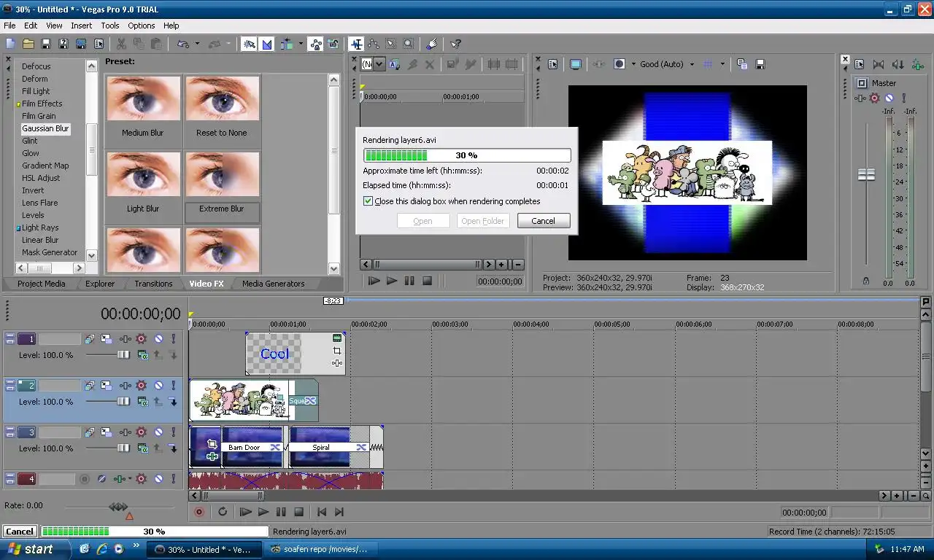
Task: Click the timeline Record button
Action: pyautogui.click(x=198, y=513)
